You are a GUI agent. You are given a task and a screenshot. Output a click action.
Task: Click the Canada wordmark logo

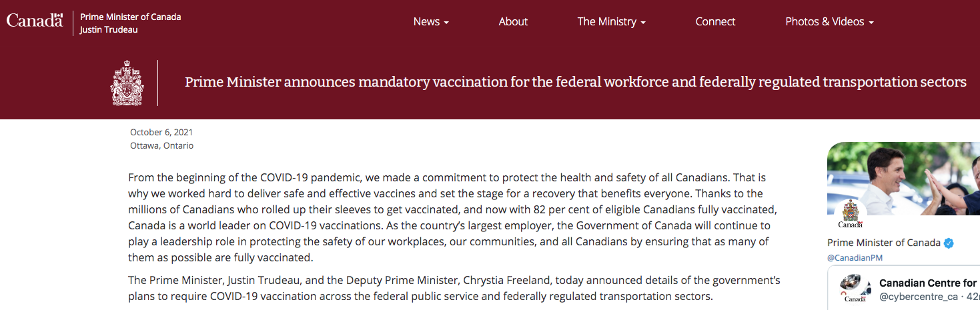[35, 21]
